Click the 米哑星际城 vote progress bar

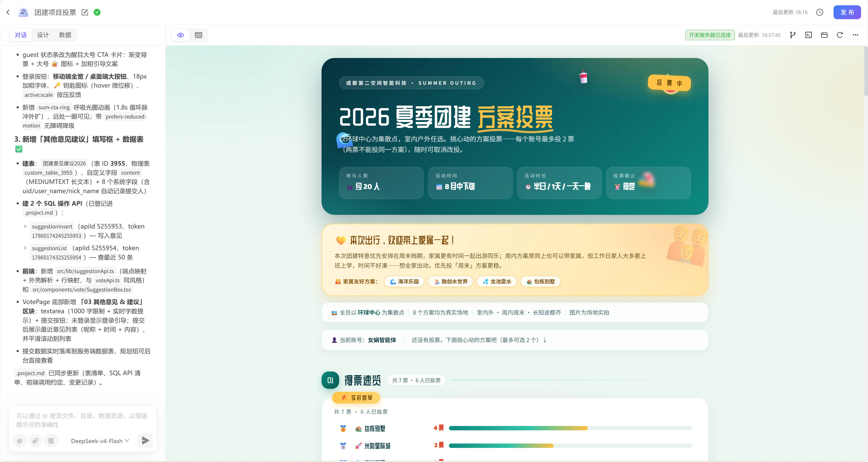(x=570, y=446)
